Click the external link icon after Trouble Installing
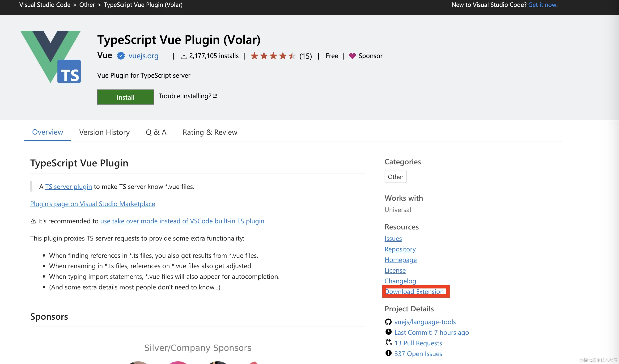Viewport: 619px width, 364px height. (x=215, y=96)
